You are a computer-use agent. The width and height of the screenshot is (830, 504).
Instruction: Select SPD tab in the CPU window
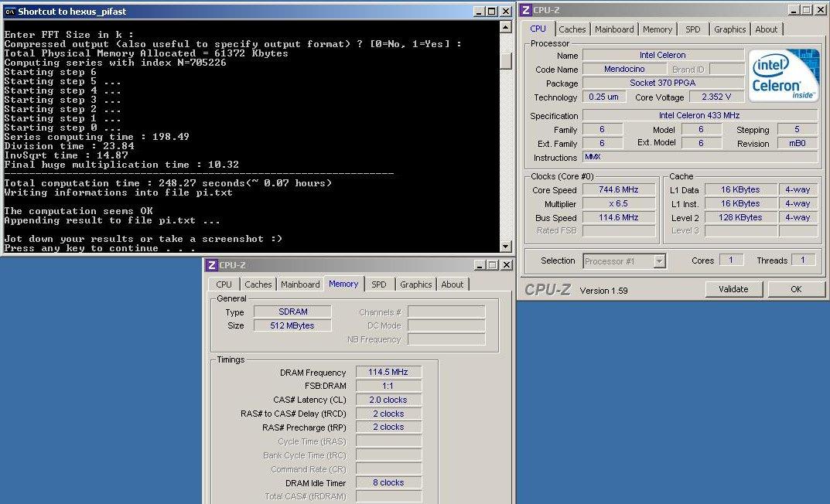click(693, 29)
